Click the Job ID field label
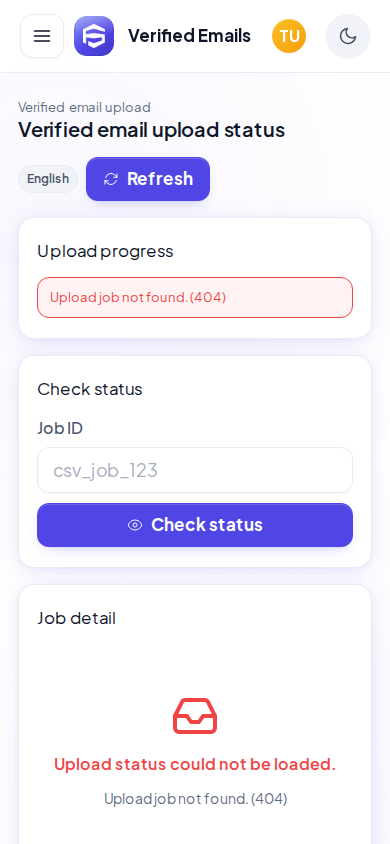 tap(60, 428)
